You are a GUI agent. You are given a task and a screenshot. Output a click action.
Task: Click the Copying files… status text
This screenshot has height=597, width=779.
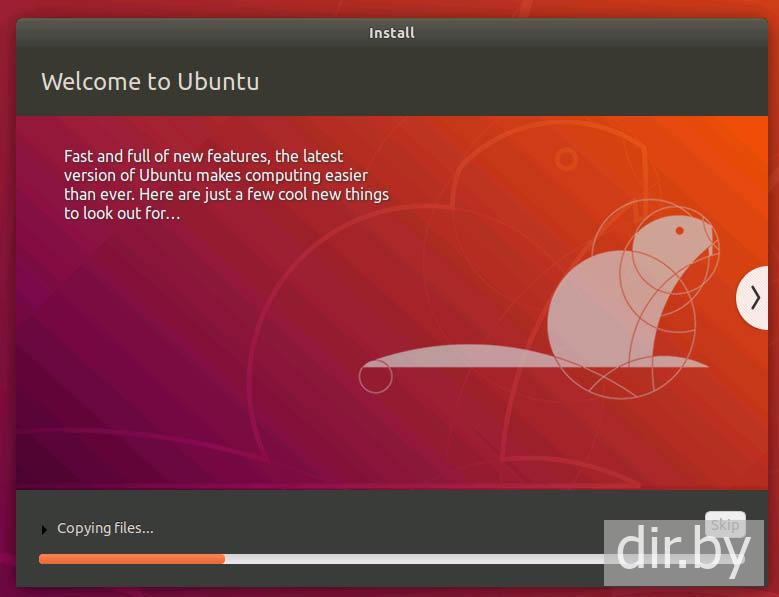coord(105,528)
